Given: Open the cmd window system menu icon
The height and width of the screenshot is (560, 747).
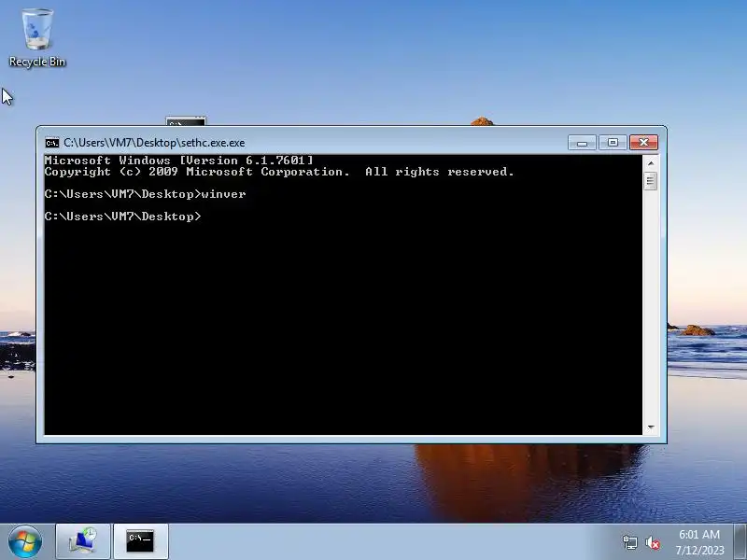Looking at the screenshot, I should [52, 143].
